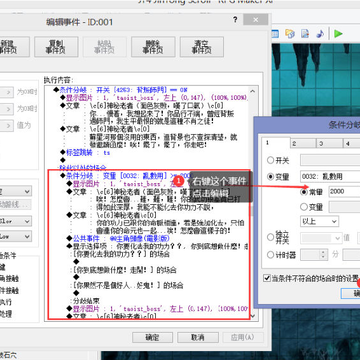
Task: Select the [你到底想做什麼！走開！] 的场合 line
Action: click(125, 270)
